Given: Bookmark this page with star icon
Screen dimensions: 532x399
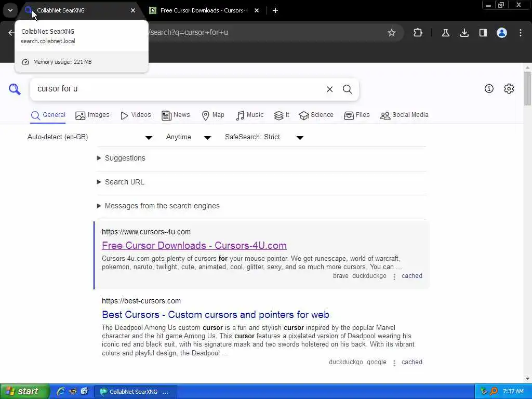Looking at the screenshot, I should [x=392, y=33].
